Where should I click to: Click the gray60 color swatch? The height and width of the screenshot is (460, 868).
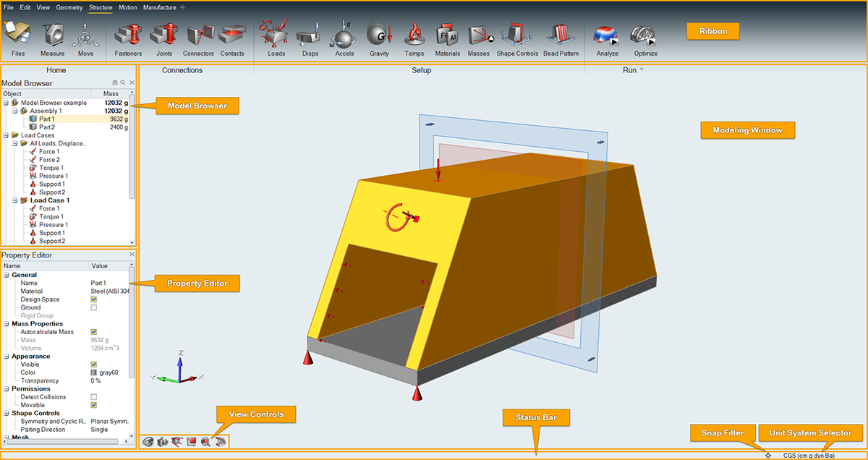93,372
